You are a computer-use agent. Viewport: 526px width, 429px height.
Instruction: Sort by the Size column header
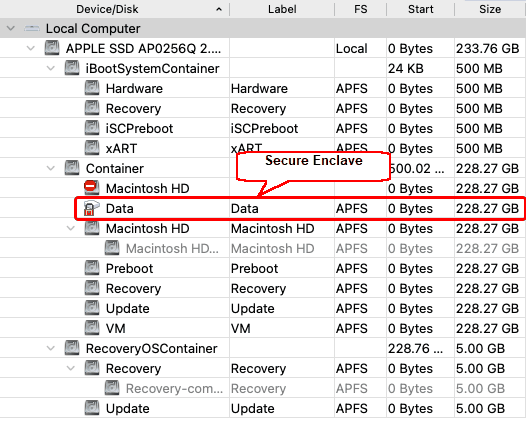click(490, 9)
